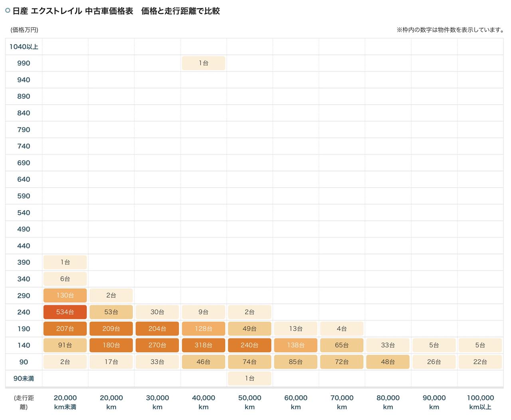Select the 534台 listing cell
The height and width of the screenshot is (420, 511).
(65, 312)
